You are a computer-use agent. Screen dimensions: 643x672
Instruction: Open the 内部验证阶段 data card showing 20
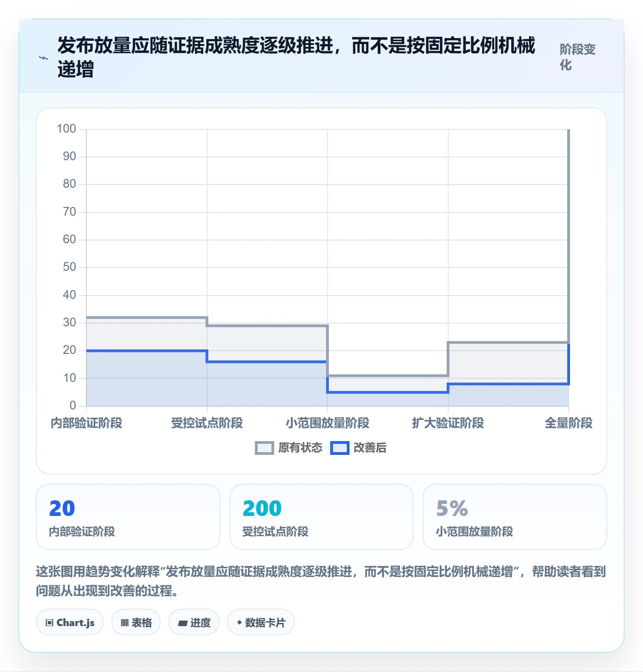[x=128, y=517]
